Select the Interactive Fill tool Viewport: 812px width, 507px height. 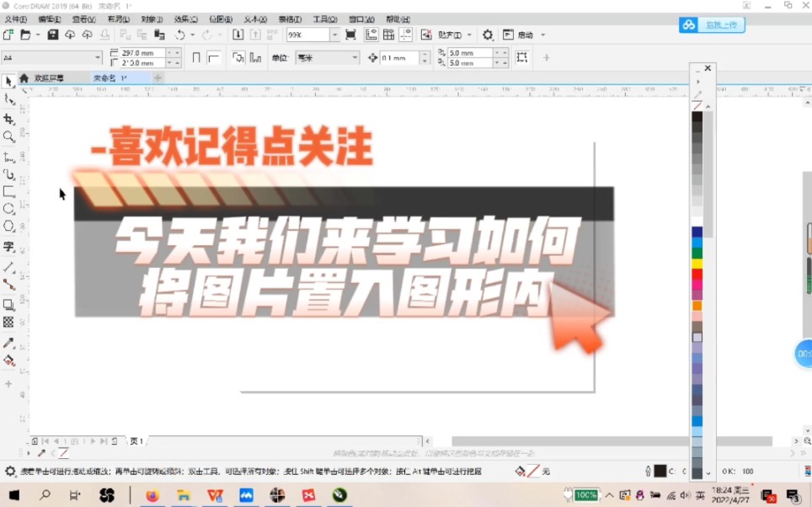click(10, 360)
